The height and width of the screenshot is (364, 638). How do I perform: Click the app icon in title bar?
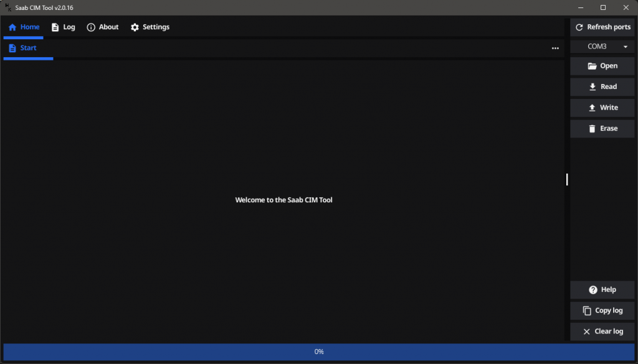[x=8, y=7]
